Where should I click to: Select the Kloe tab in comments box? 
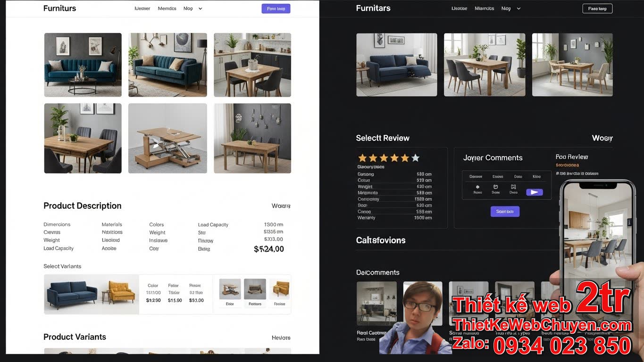pos(536,177)
